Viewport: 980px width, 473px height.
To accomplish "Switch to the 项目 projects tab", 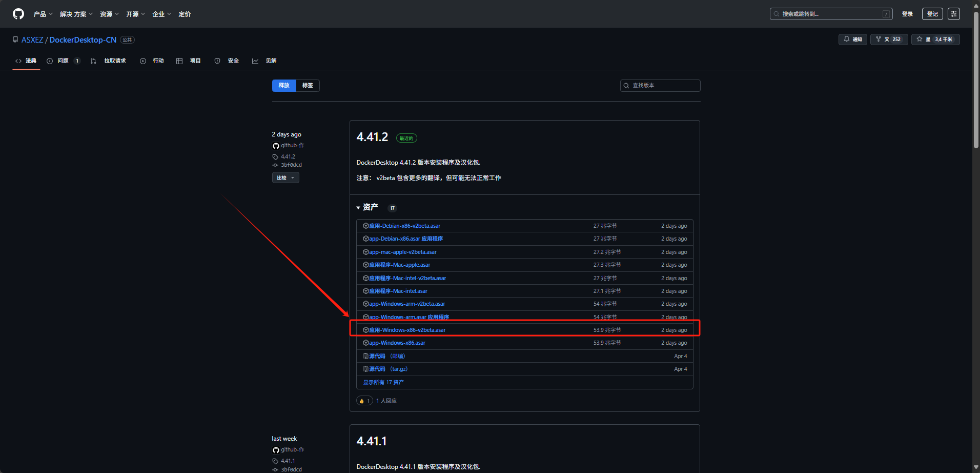I will pyautogui.click(x=189, y=61).
